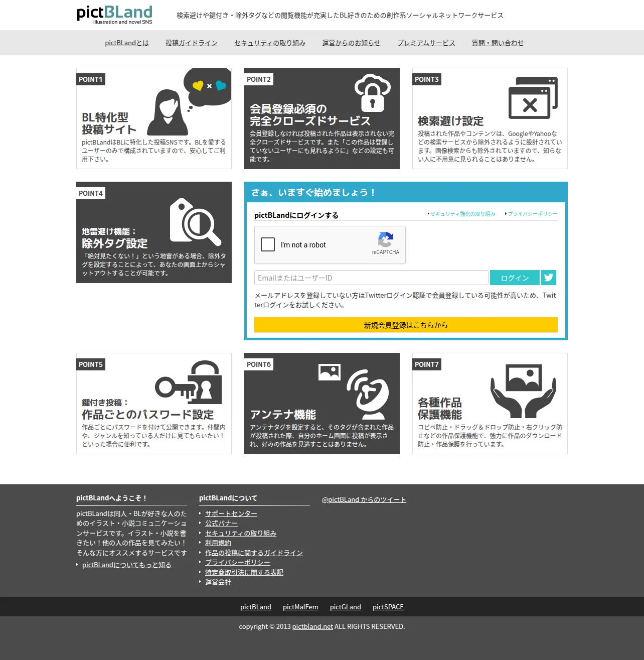Viewport: 644px width, 660px height.
Task: Open the 投稿ガイドライン nav item
Action: (x=192, y=43)
